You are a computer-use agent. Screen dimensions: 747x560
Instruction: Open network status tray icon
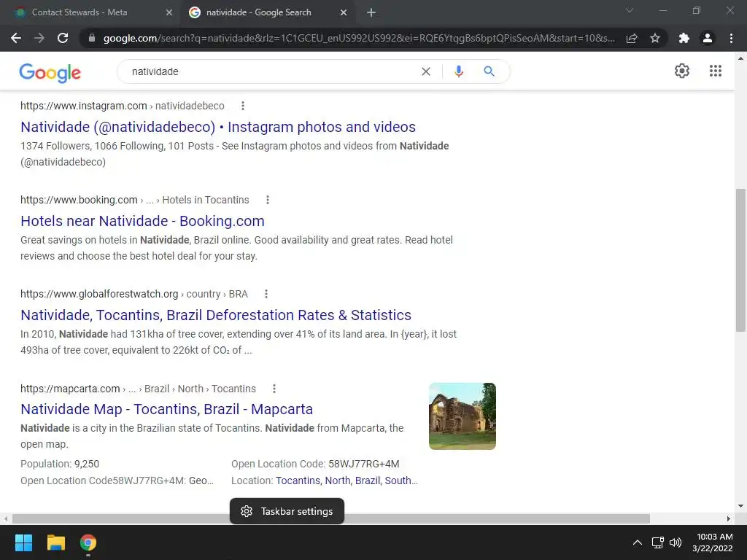[658, 542]
